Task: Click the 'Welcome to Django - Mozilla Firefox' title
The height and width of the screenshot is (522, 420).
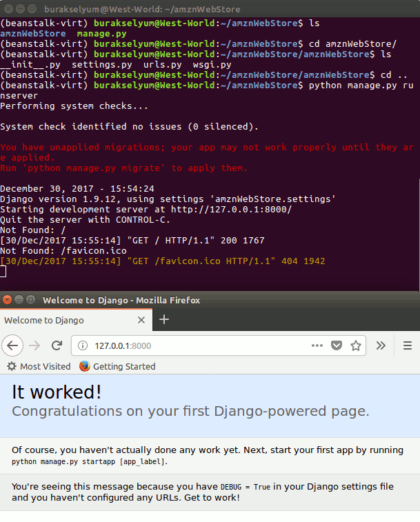Action: pyautogui.click(x=121, y=300)
